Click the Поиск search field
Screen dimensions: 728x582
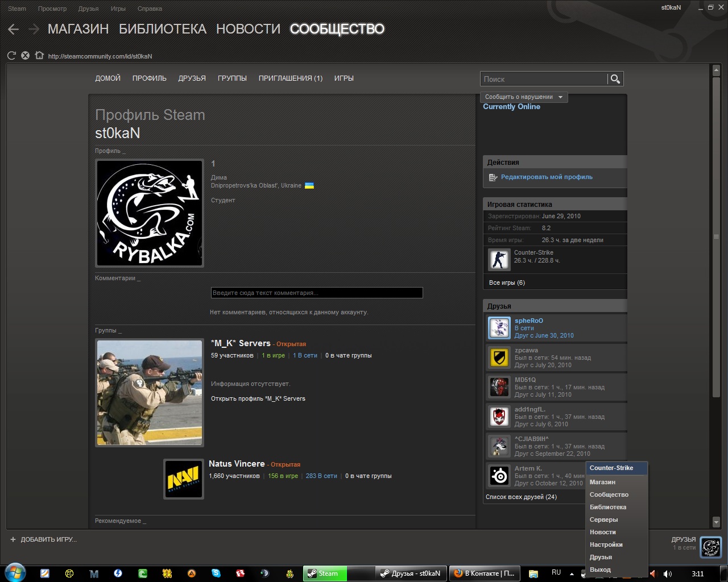coord(544,79)
